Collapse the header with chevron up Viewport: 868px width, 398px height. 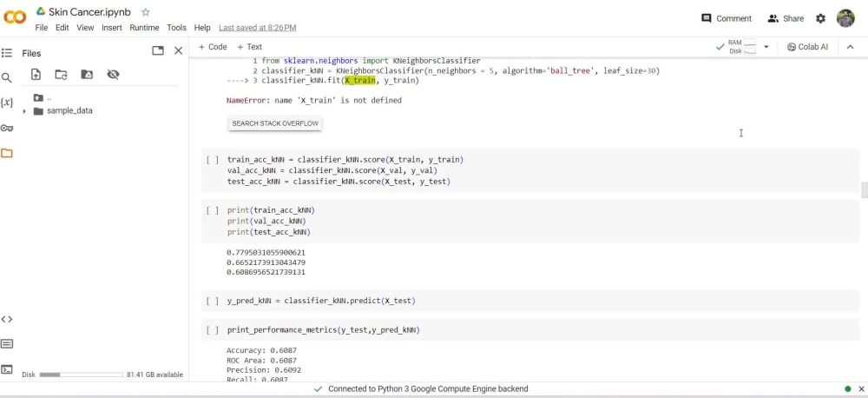pyautogui.click(x=851, y=47)
